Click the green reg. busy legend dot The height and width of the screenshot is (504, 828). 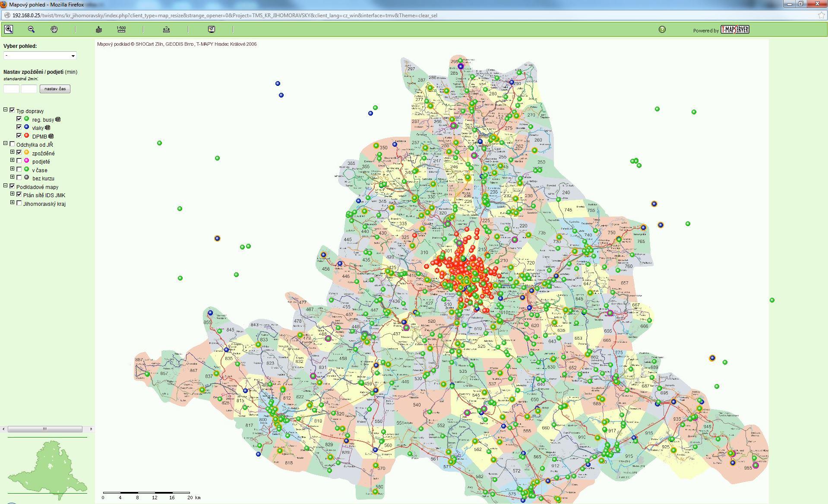pyautogui.click(x=27, y=119)
